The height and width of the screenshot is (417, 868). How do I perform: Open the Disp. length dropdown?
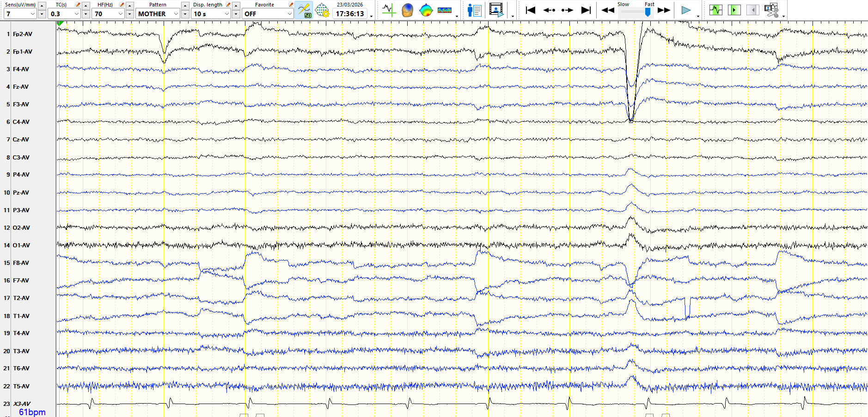coord(227,14)
